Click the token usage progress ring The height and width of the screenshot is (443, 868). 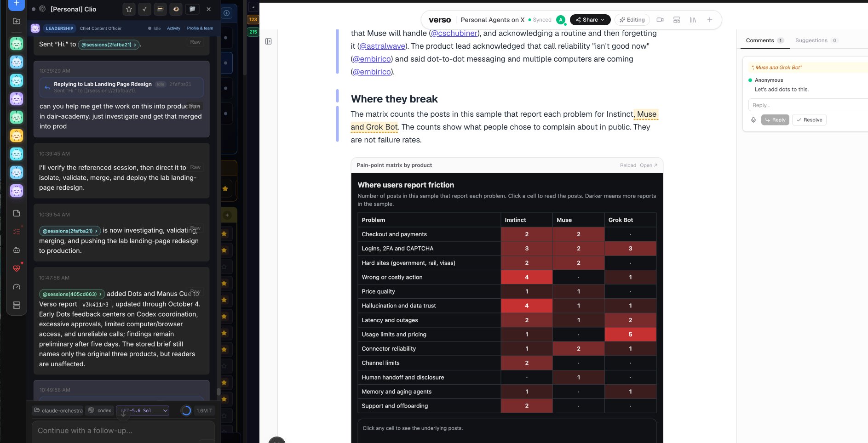(186, 410)
